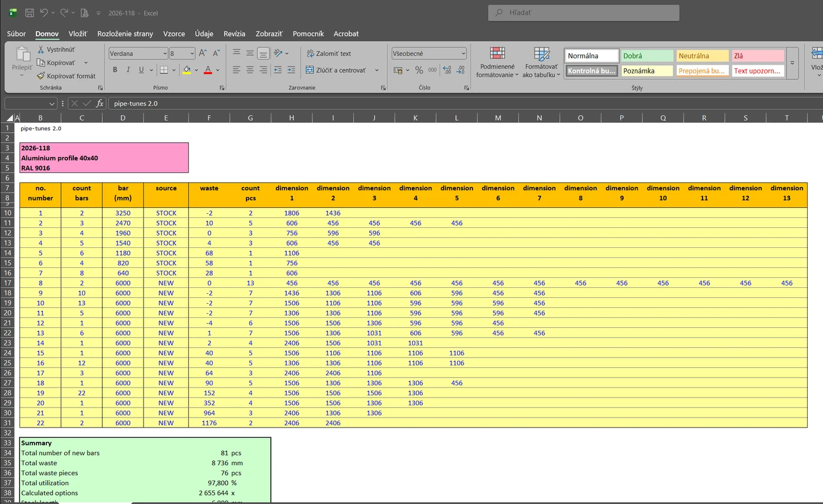Apply Percent Style number format

pos(419,70)
